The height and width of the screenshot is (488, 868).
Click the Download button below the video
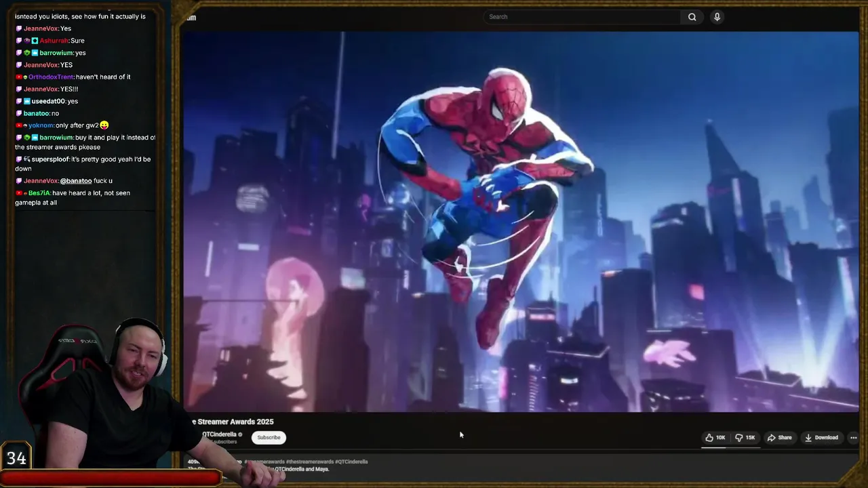(x=821, y=438)
